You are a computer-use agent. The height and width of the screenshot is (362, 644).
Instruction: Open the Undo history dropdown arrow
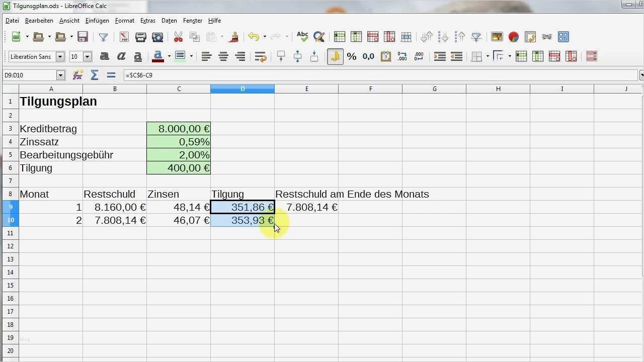click(x=265, y=37)
